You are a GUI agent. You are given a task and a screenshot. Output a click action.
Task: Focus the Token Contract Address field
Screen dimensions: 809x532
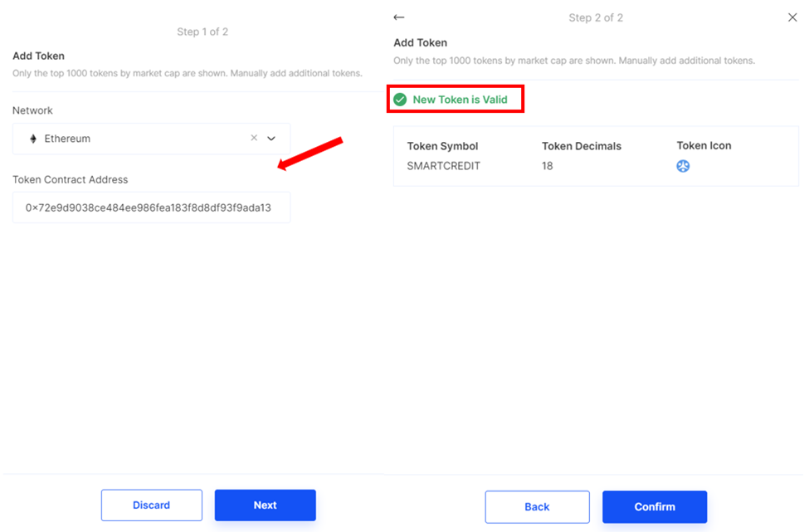click(151, 207)
